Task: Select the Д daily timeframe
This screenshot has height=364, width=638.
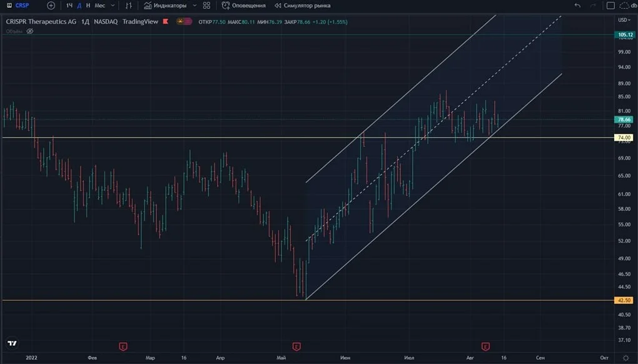Action: click(79, 6)
